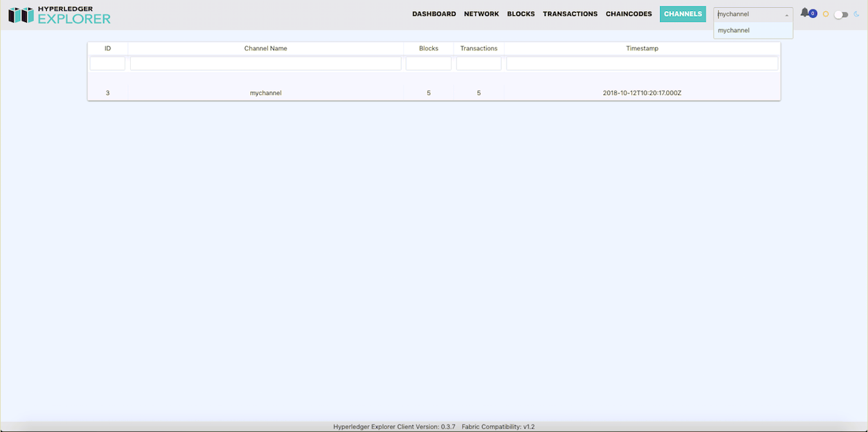Focus the Blocks filter field
This screenshot has width=868, height=432.
(429, 63)
